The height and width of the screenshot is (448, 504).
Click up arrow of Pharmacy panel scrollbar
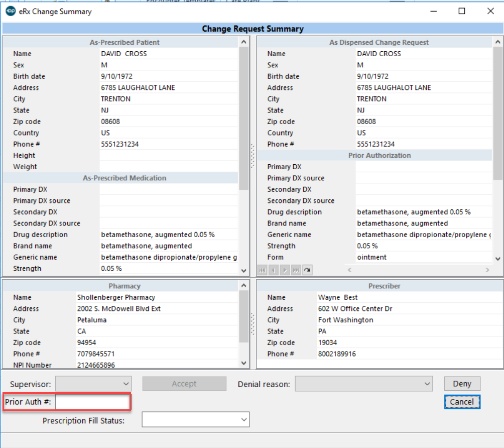click(244, 286)
